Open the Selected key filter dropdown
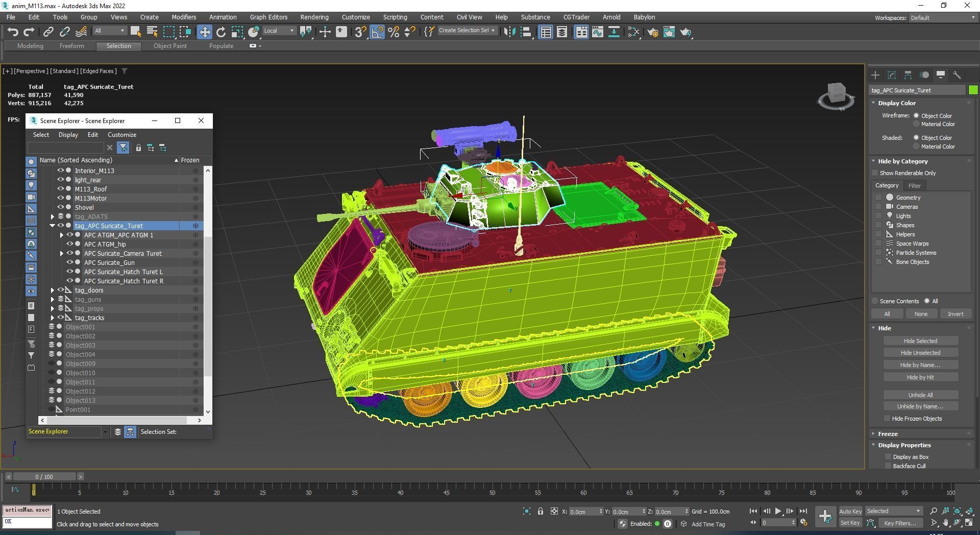The image size is (980, 535). (x=893, y=511)
